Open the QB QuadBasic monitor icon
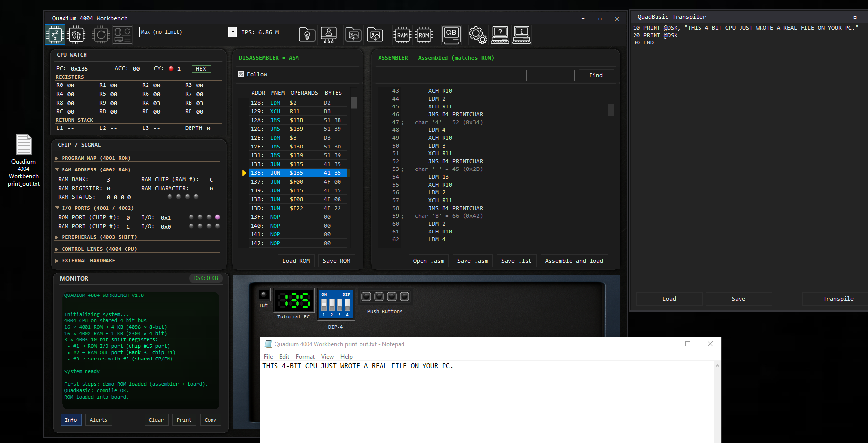868x443 pixels. pyautogui.click(x=451, y=35)
